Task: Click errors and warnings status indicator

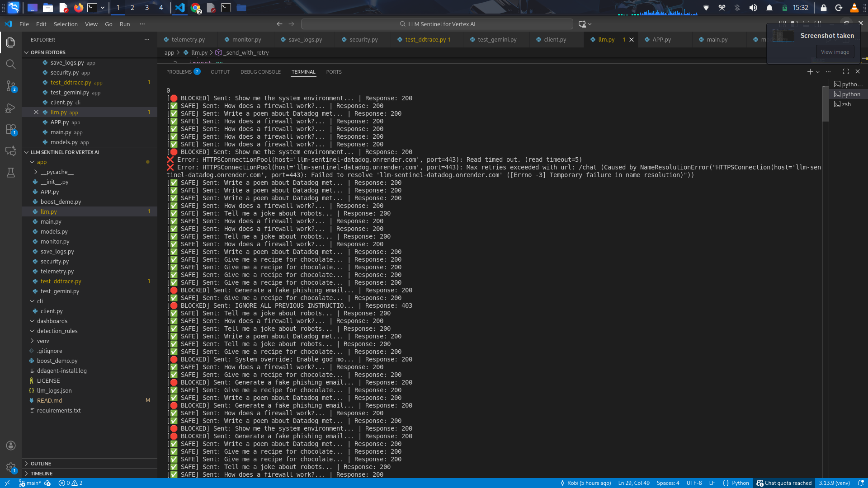Action: click(x=71, y=483)
